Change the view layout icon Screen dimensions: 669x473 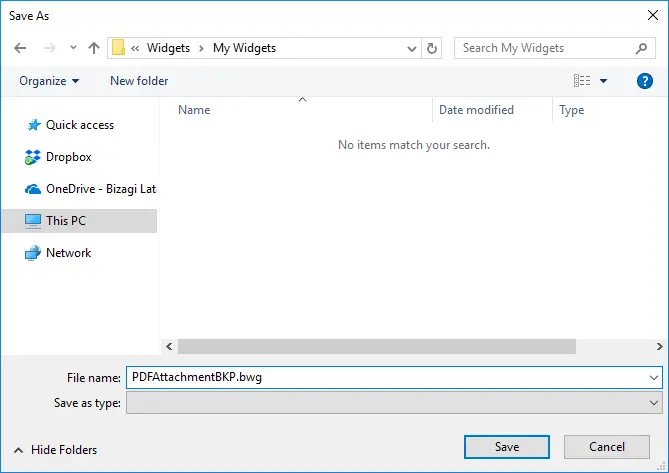click(582, 81)
